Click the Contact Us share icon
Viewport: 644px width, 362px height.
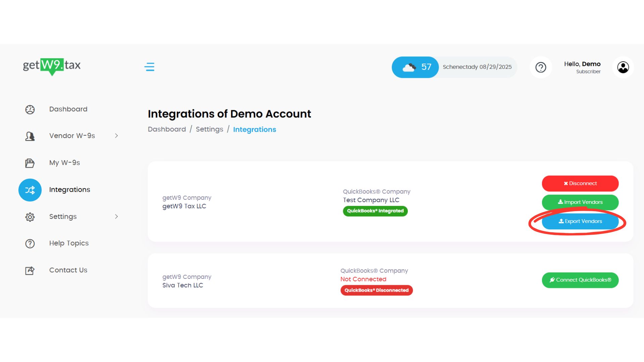click(30, 270)
